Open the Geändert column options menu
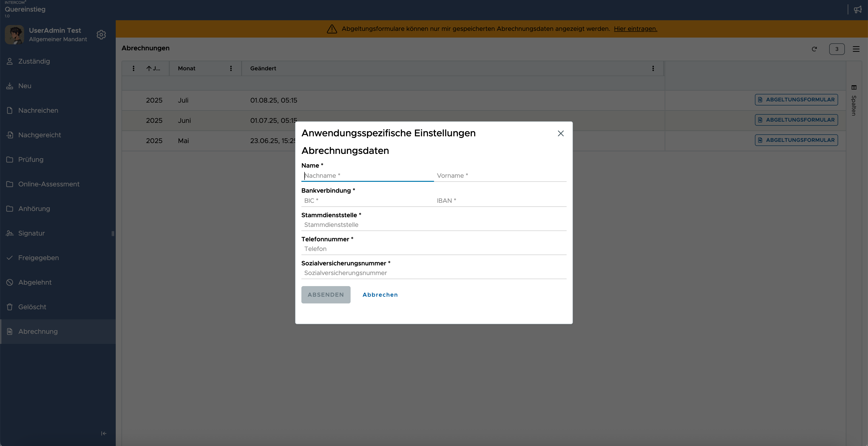This screenshot has height=446, width=868. (653, 68)
